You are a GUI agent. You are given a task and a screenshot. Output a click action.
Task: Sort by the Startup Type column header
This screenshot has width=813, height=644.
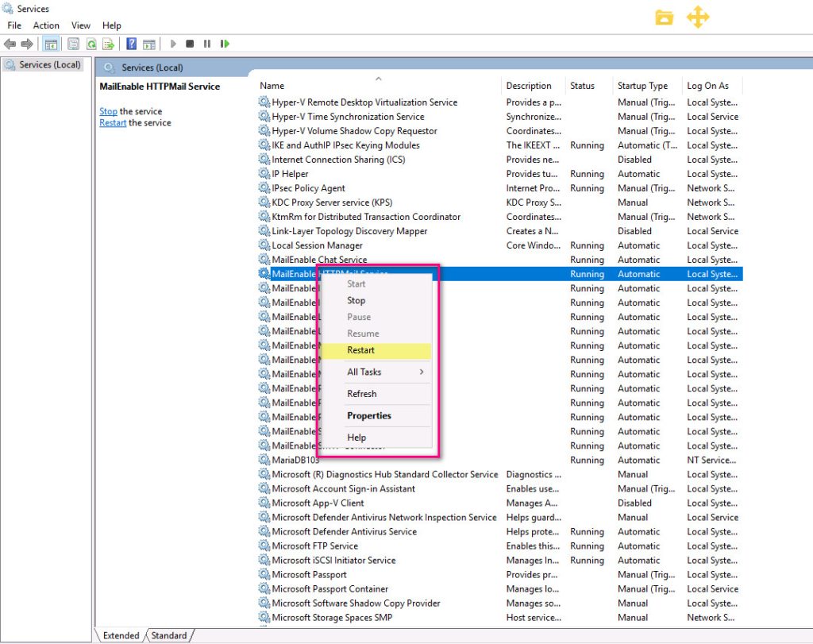642,86
